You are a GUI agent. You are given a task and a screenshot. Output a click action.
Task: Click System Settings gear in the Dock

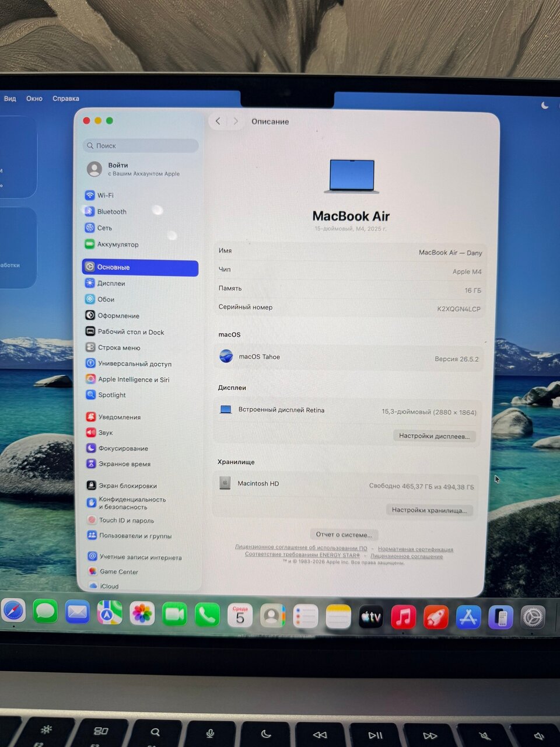533,617
